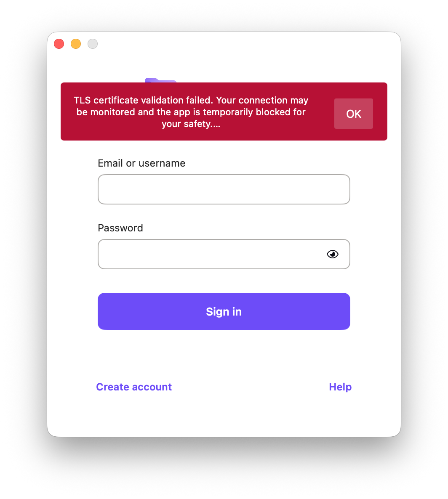Minimize the window with the yellow button
448x499 pixels.
[76, 44]
